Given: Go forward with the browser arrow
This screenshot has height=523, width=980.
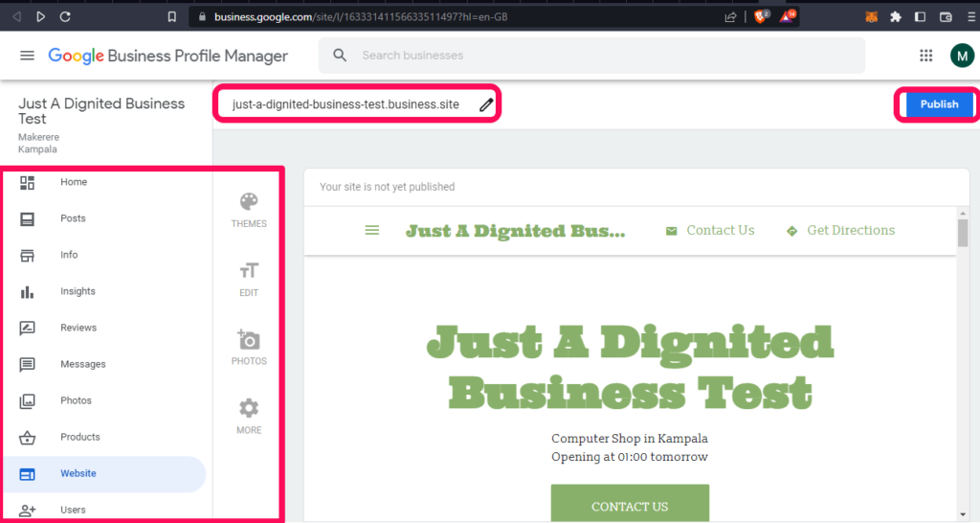Looking at the screenshot, I should (40, 17).
